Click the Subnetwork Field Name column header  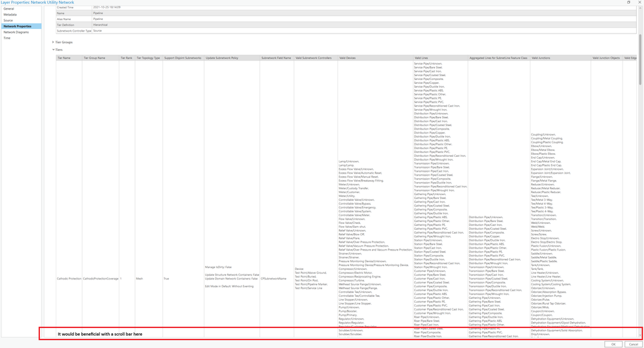tap(276, 58)
